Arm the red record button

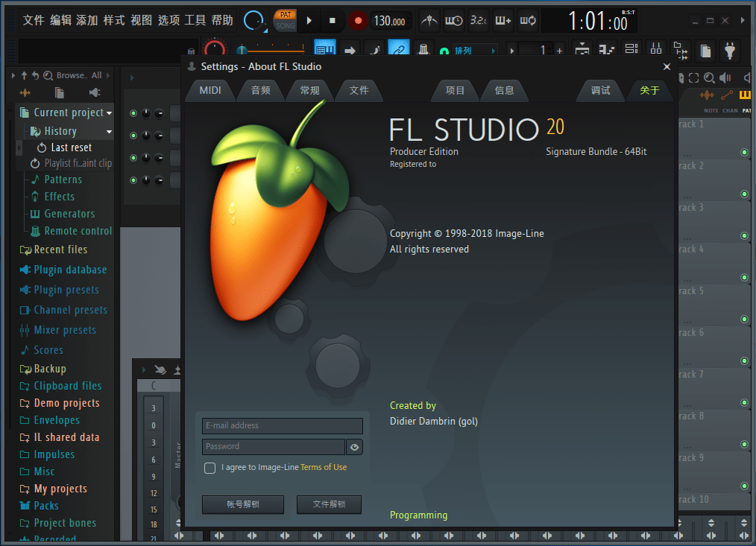click(357, 21)
